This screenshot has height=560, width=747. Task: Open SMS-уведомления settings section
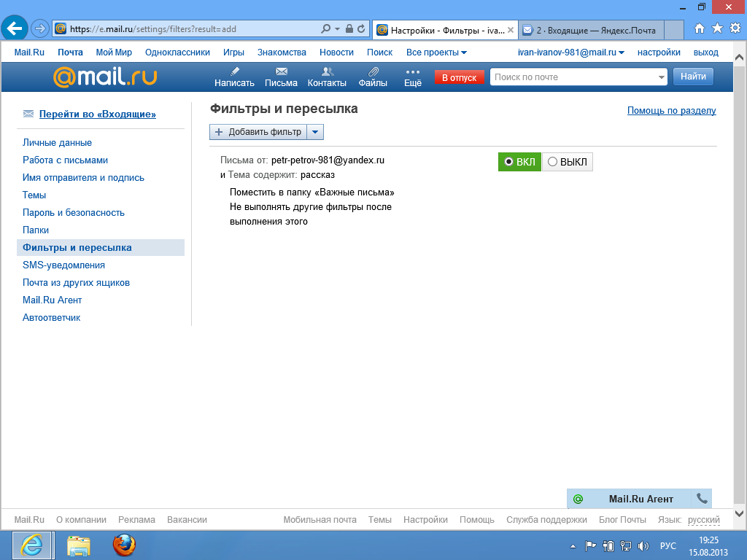click(x=64, y=265)
